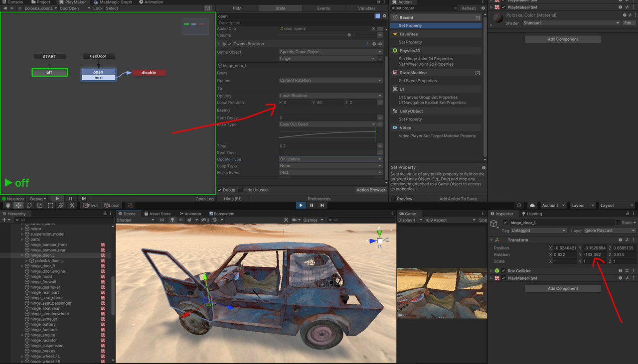Screen dimensions: 638x364
Task: Click Refresh in Actions panel
Action: tap(469, 8)
